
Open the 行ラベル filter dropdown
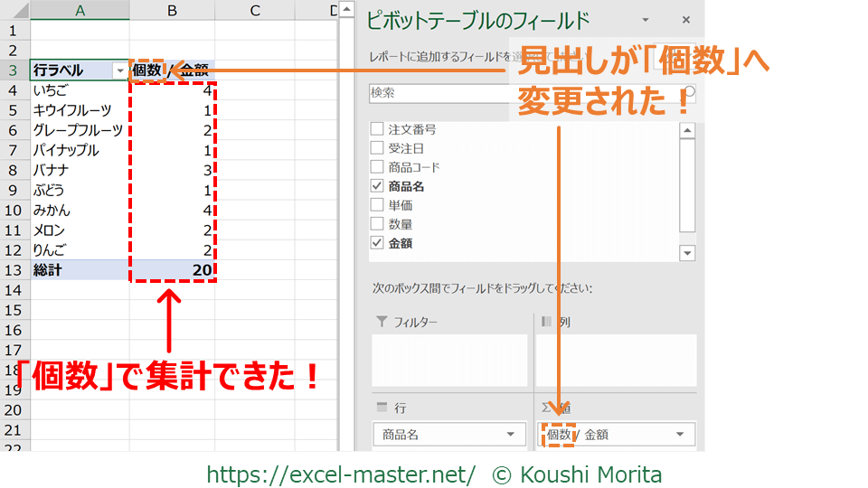click(119, 70)
